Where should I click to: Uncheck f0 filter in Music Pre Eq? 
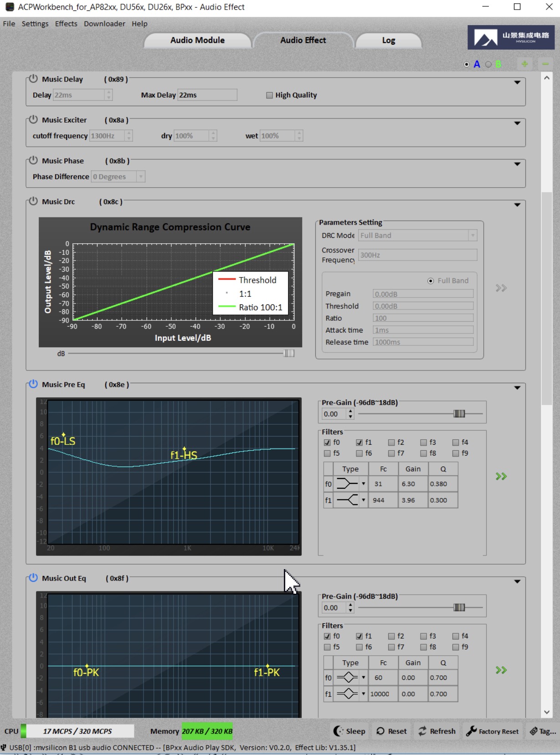point(327,442)
